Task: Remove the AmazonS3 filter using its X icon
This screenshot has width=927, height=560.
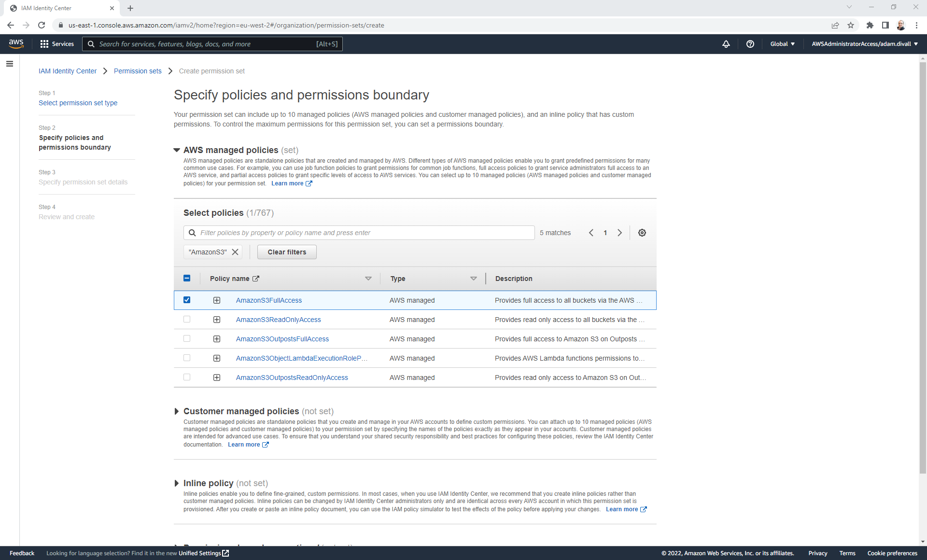Action: click(235, 252)
